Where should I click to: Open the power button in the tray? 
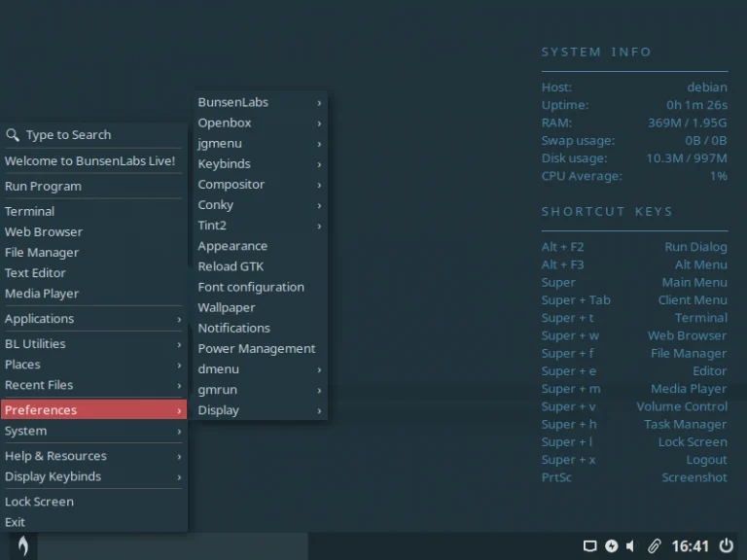[726, 545]
